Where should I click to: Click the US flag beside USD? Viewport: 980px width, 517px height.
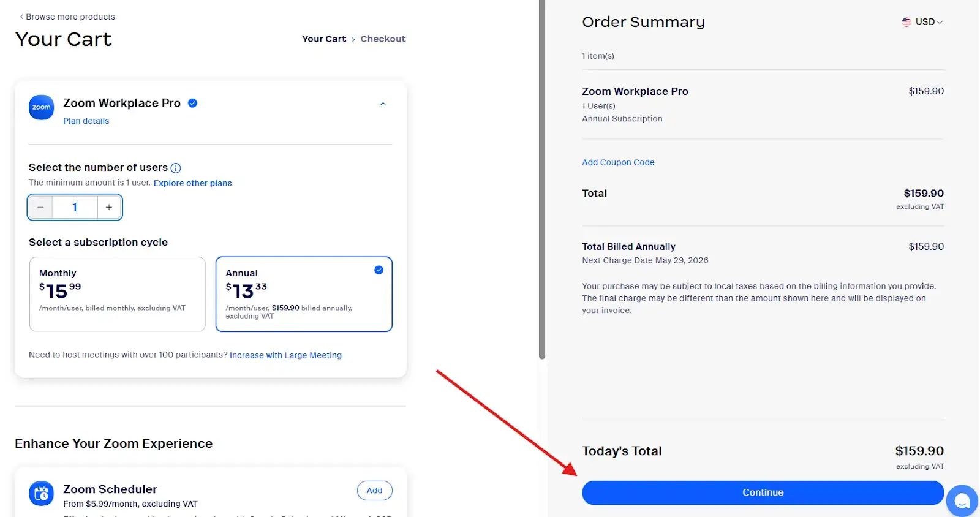click(x=907, y=21)
